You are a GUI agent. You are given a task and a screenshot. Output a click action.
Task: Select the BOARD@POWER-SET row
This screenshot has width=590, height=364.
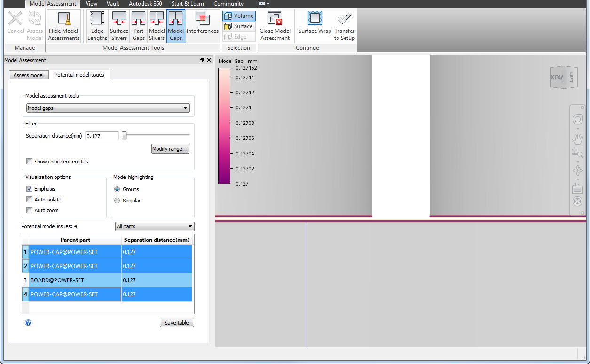(108, 280)
